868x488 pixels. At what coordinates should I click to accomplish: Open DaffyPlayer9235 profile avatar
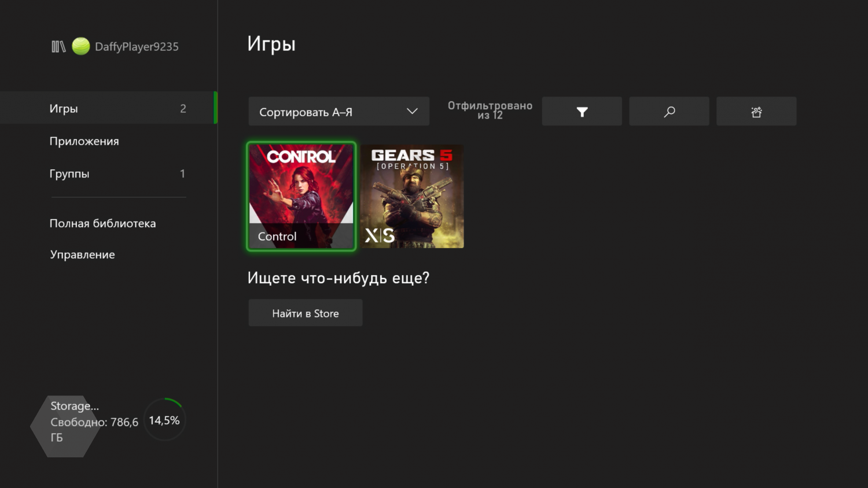tap(81, 46)
